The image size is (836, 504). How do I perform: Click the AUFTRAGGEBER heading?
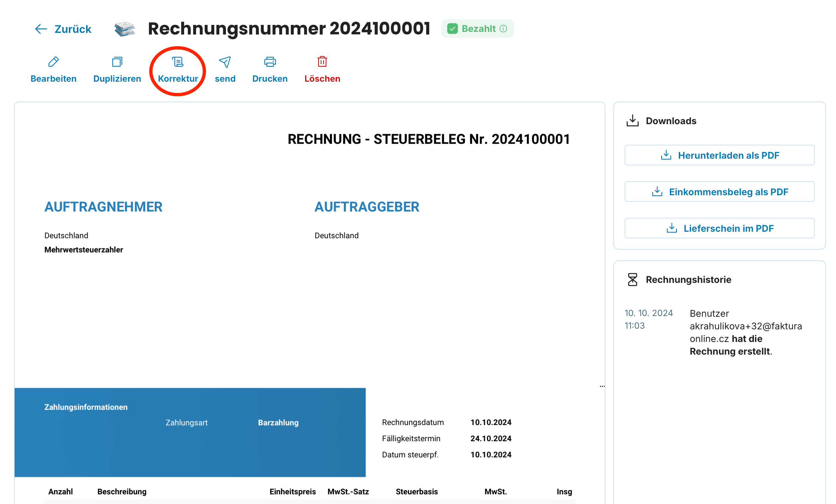tap(367, 207)
